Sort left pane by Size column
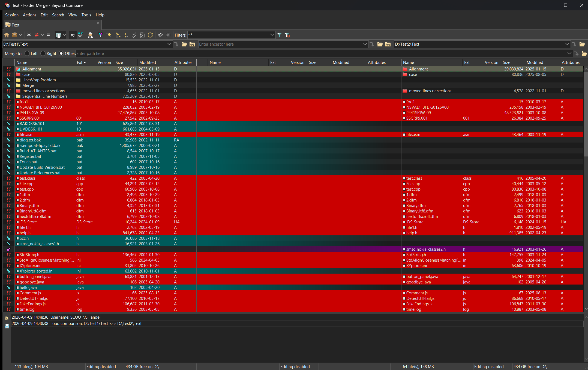The image size is (588, 370). click(125, 63)
